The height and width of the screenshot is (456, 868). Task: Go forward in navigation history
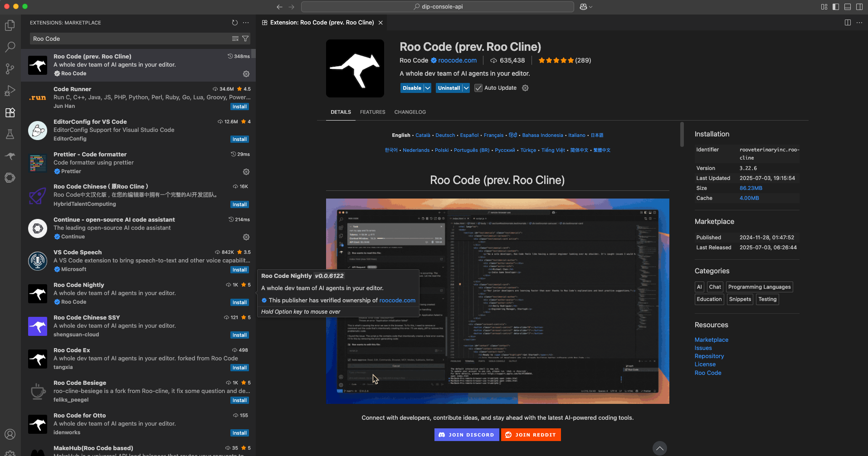pyautogui.click(x=291, y=7)
